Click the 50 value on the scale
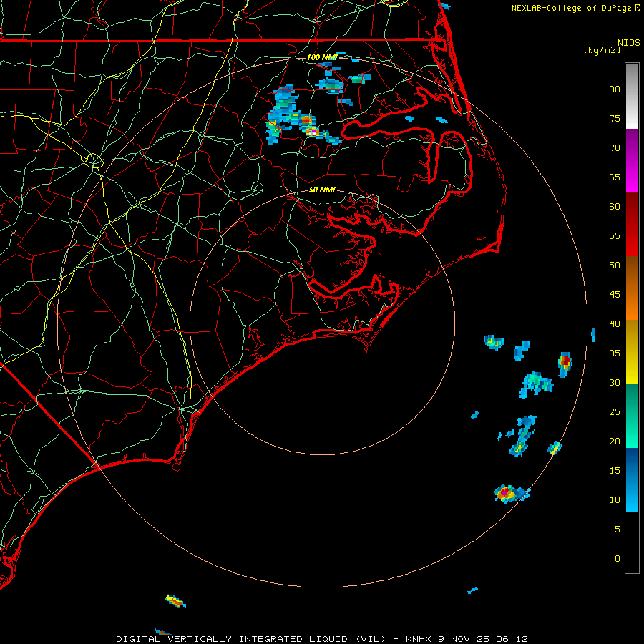Image resolution: width=644 pixels, height=644 pixels. [615, 265]
